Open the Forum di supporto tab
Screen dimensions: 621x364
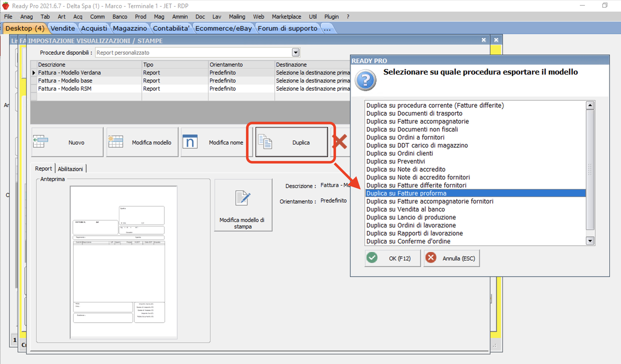[287, 28]
